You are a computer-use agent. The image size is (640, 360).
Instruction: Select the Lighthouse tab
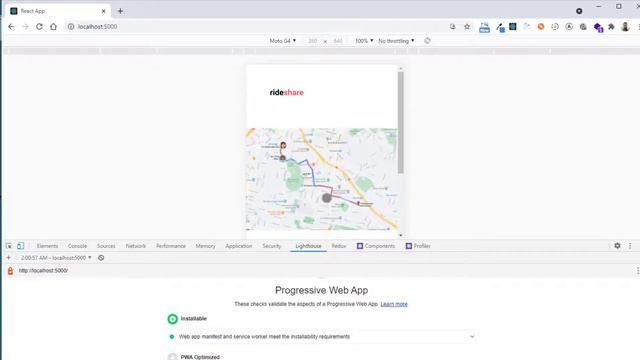tap(309, 246)
